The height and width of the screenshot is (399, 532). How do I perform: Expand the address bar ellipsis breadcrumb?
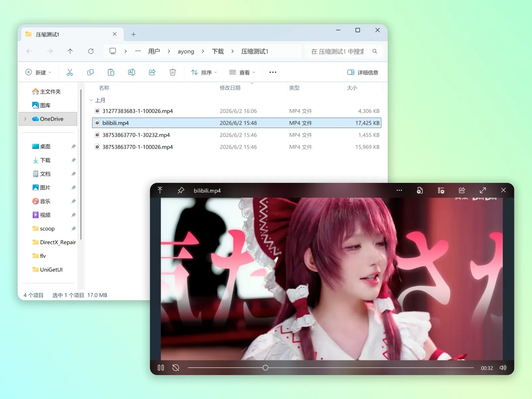pyautogui.click(x=138, y=51)
